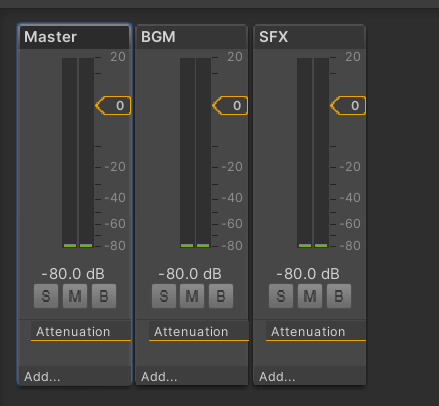Select the SFX group header
This screenshot has width=439, height=406.
310,37
